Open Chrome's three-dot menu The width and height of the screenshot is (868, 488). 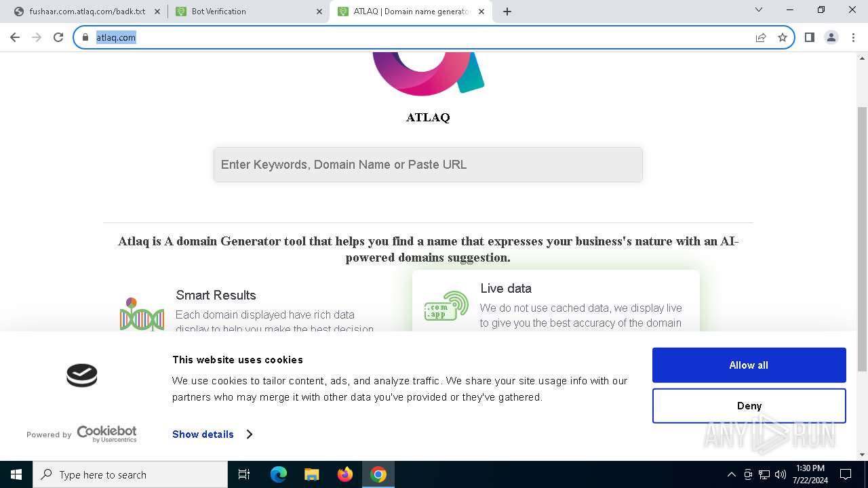852,37
